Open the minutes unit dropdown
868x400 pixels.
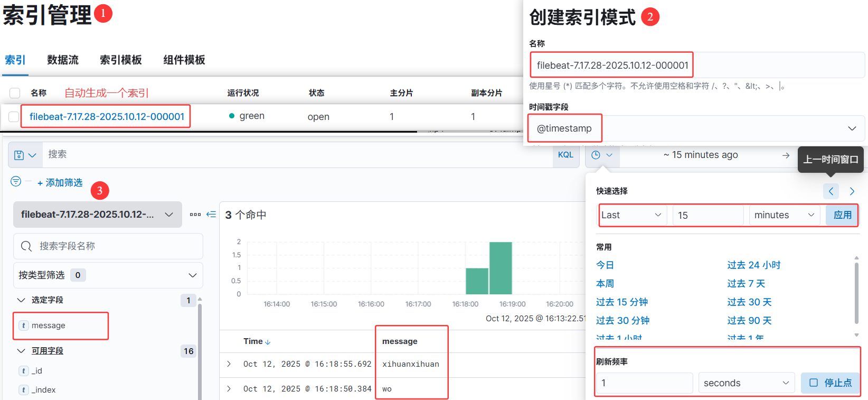point(785,215)
